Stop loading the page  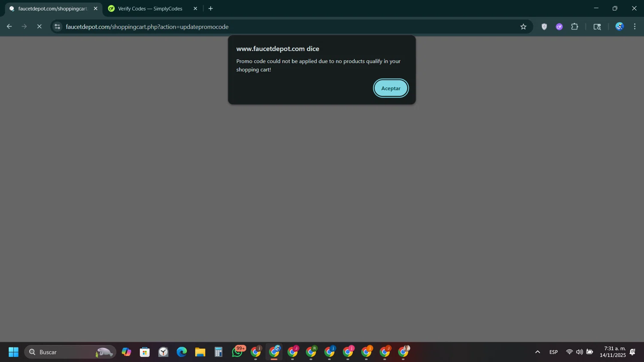pos(39,27)
